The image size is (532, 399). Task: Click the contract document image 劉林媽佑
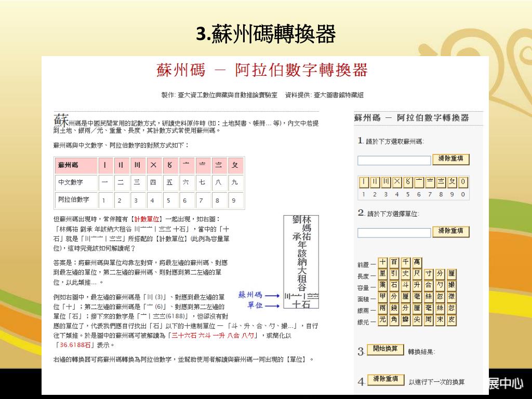301,262
